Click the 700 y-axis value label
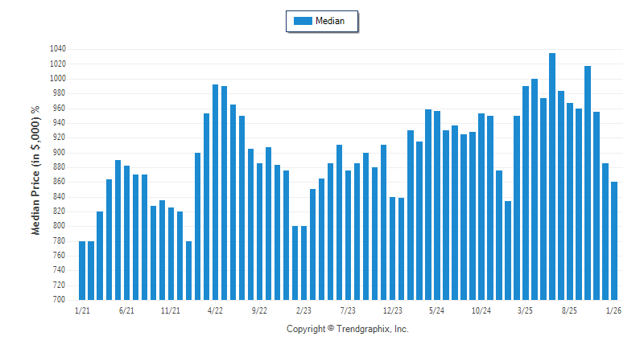Image resolution: width=644 pixels, height=349 pixels. pos(59,300)
